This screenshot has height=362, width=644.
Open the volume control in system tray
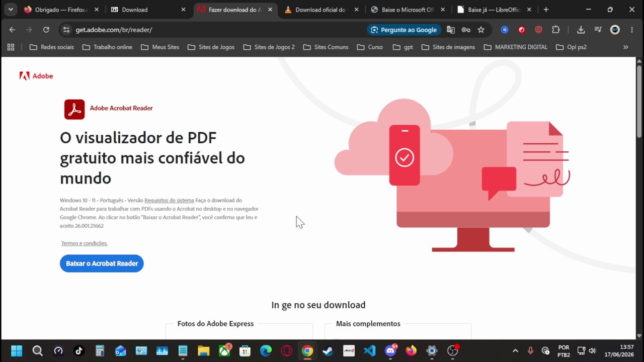[592, 350]
